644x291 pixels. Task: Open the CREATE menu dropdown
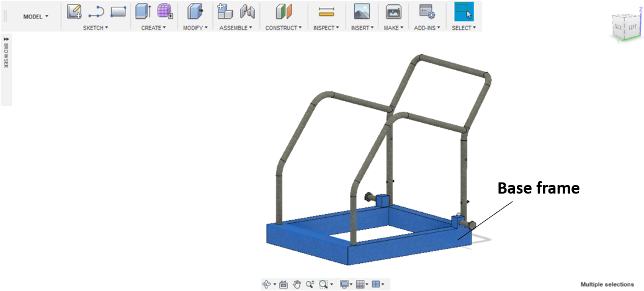pos(154,28)
